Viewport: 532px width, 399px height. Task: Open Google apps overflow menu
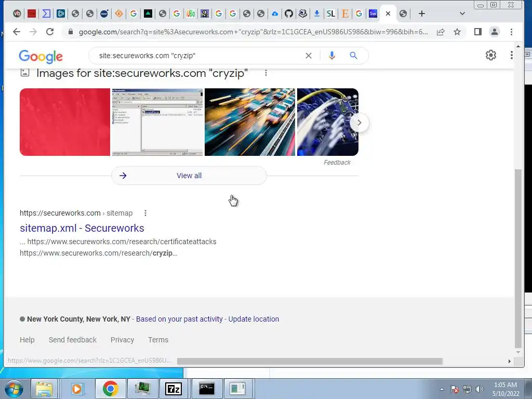pos(512,55)
